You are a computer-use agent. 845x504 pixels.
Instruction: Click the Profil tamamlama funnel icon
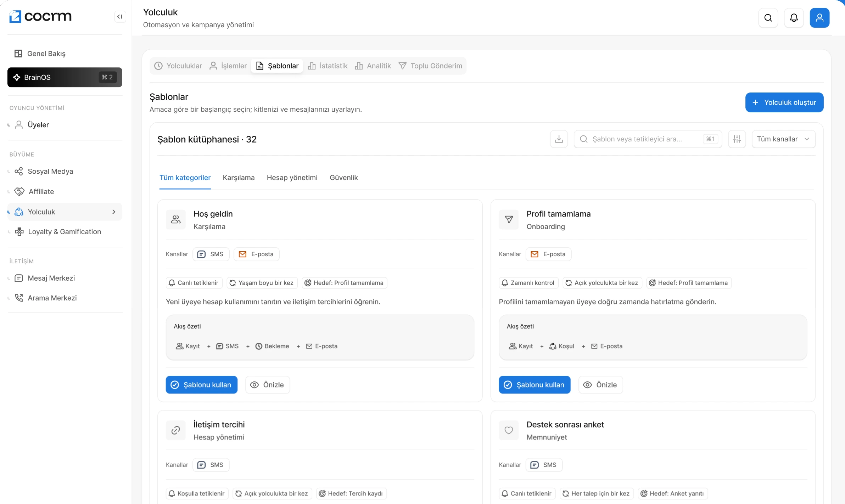pos(509,220)
